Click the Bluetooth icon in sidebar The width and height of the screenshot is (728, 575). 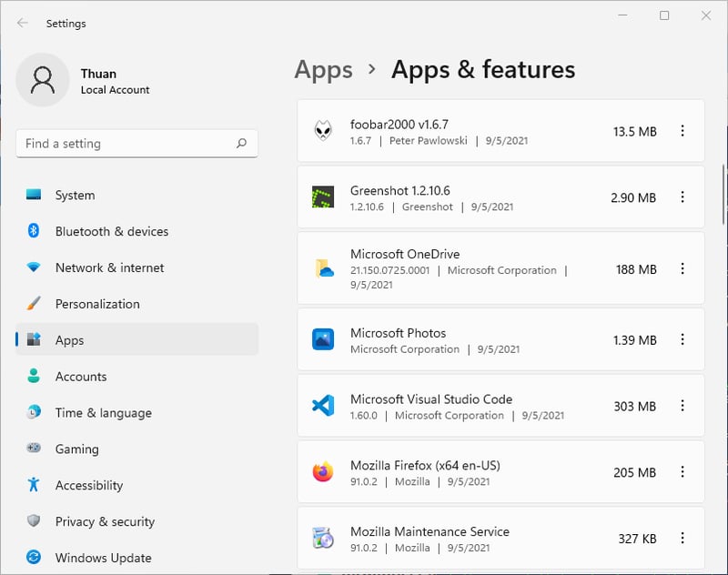click(34, 231)
